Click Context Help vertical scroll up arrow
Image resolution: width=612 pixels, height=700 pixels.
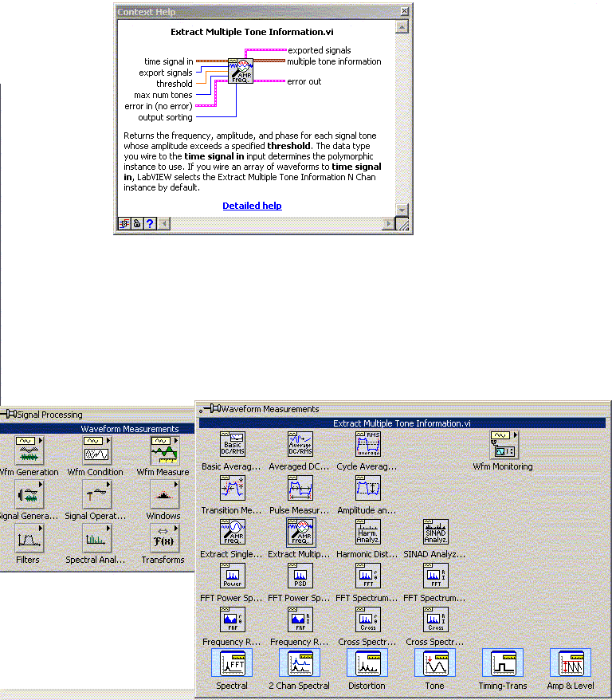click(402, 27)
